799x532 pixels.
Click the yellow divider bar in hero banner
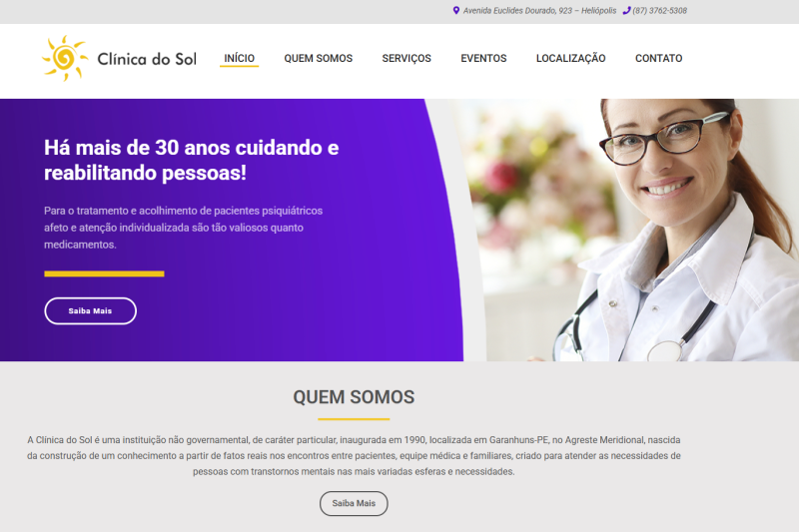pyautogui.click(x=104, y=273)
